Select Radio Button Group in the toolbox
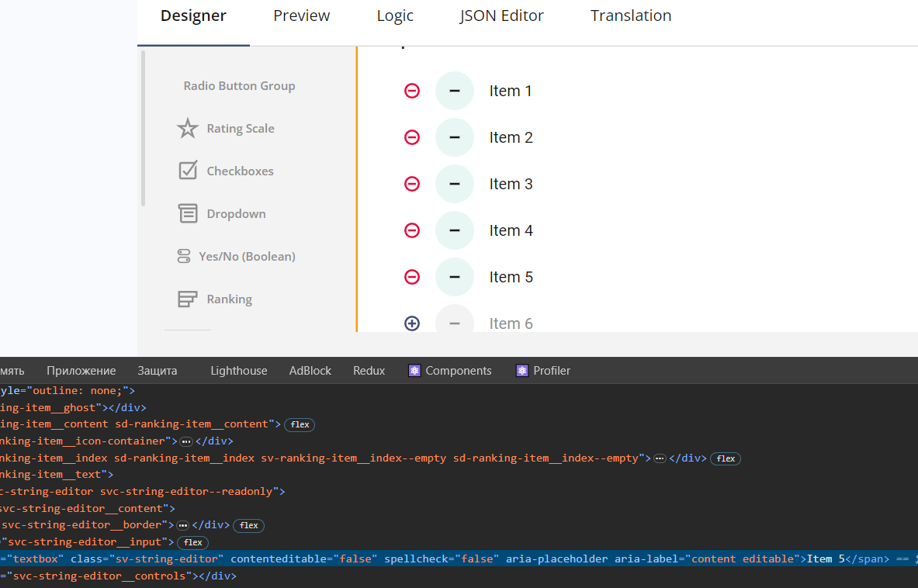918x588 pixels. [239, 85]
